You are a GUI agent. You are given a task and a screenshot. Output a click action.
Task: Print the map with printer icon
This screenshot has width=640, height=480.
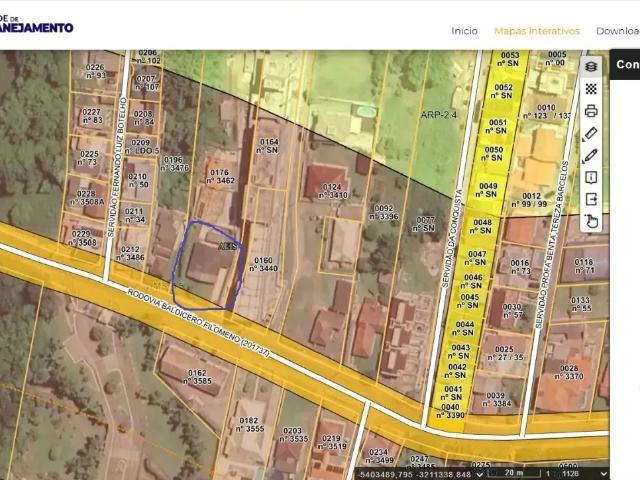[x=591, y=111]
